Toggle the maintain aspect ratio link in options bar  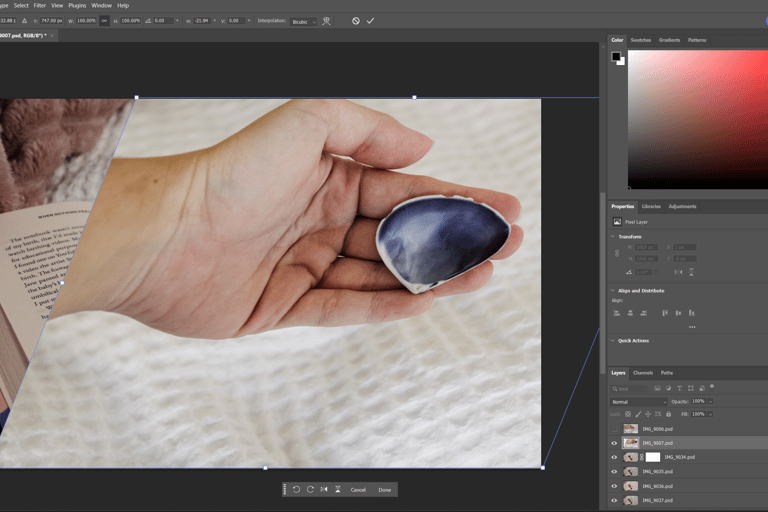[104, 21]
